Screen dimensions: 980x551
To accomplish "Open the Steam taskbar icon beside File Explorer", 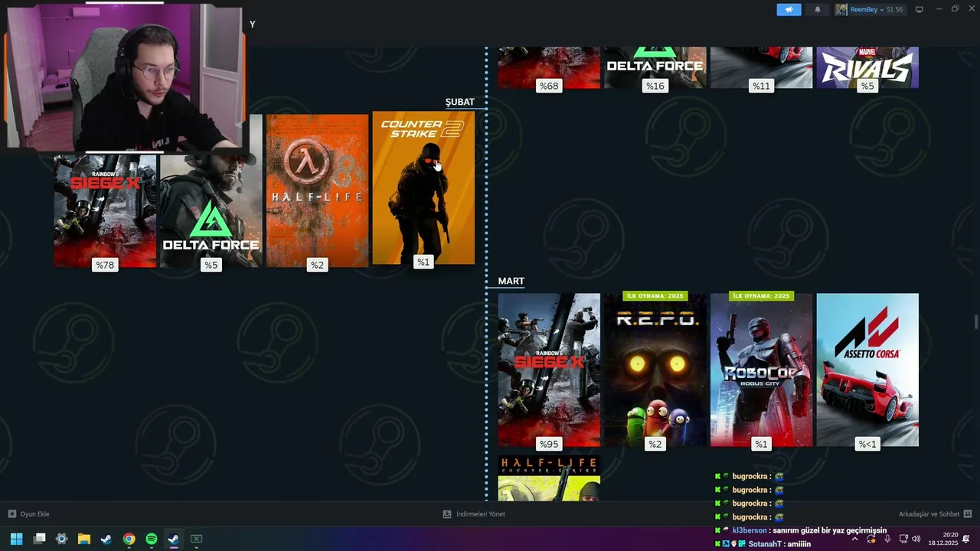I will pyautogui.click(x=106, y=539).
